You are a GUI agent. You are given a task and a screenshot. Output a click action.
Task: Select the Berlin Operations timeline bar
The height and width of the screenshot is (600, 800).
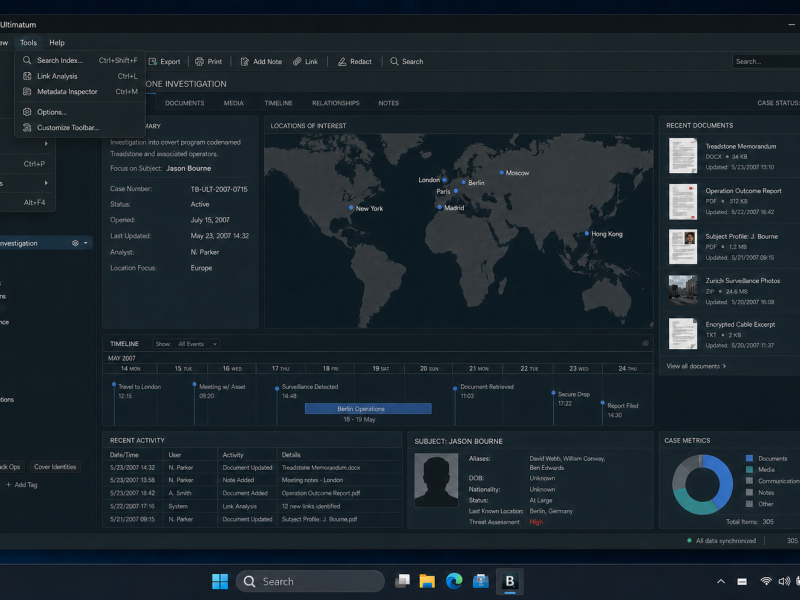pos(368,409)
